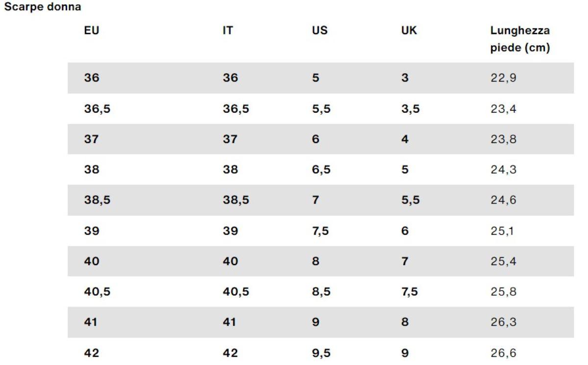Click the 26,6 foot length value

point(503,353)
